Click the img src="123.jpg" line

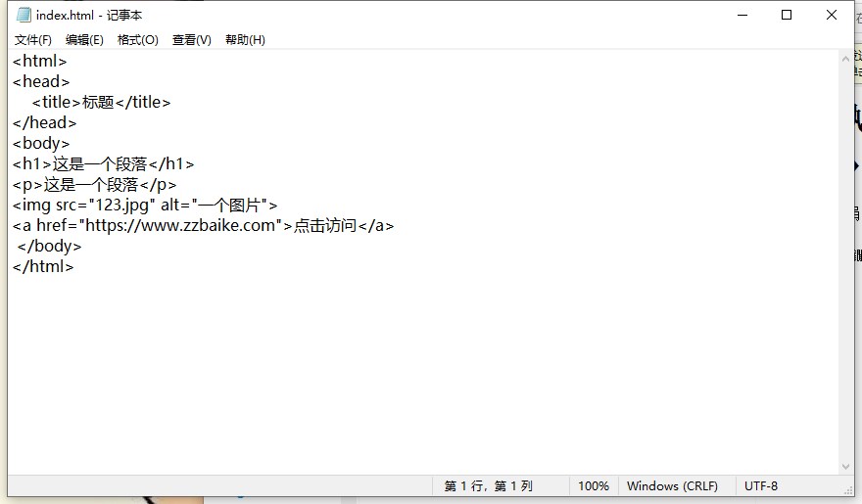click(x=145, y=205)
